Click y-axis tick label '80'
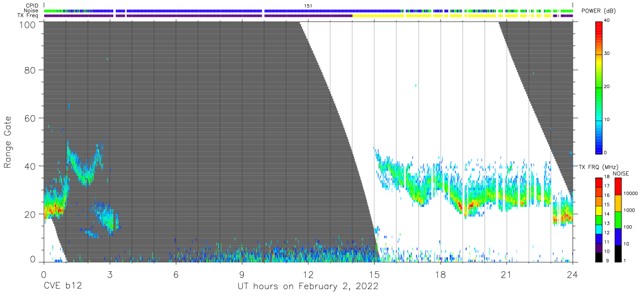The width and height of the screenshot is (644, 297). coord(30,70)
